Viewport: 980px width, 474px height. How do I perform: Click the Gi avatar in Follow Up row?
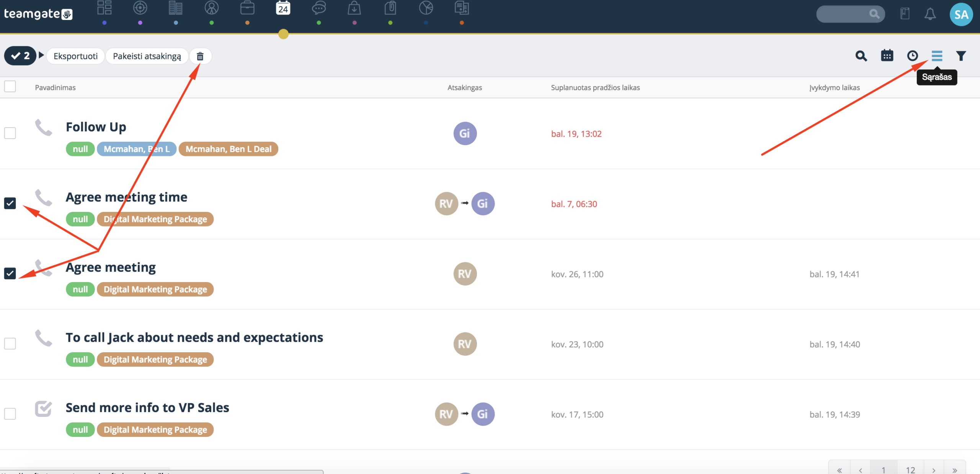coord(465,133)
